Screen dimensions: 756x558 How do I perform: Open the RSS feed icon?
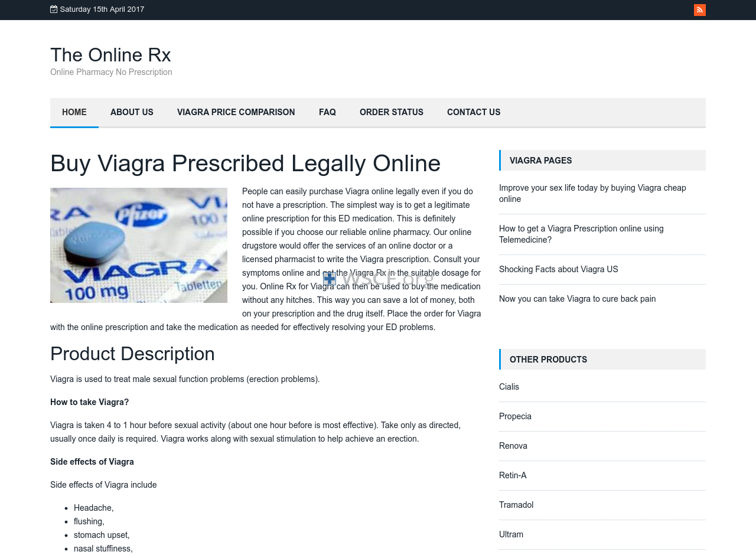(699, 10)
